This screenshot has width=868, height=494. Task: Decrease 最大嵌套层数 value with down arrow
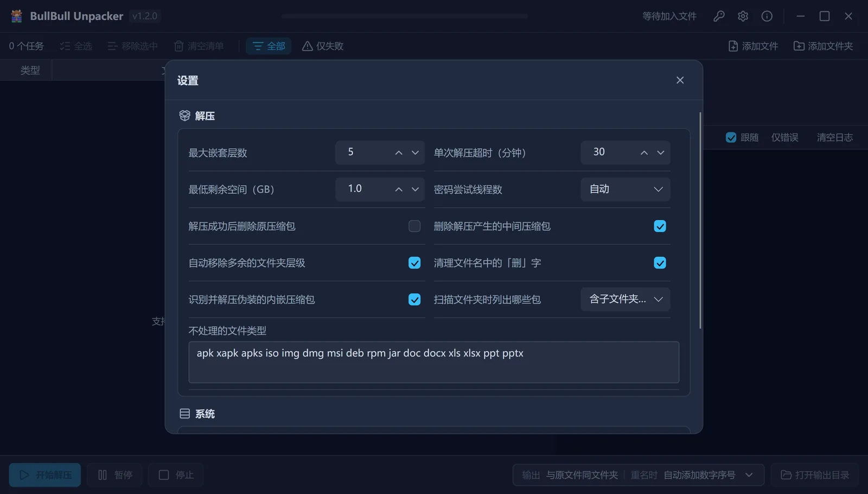tap(415, 153)
